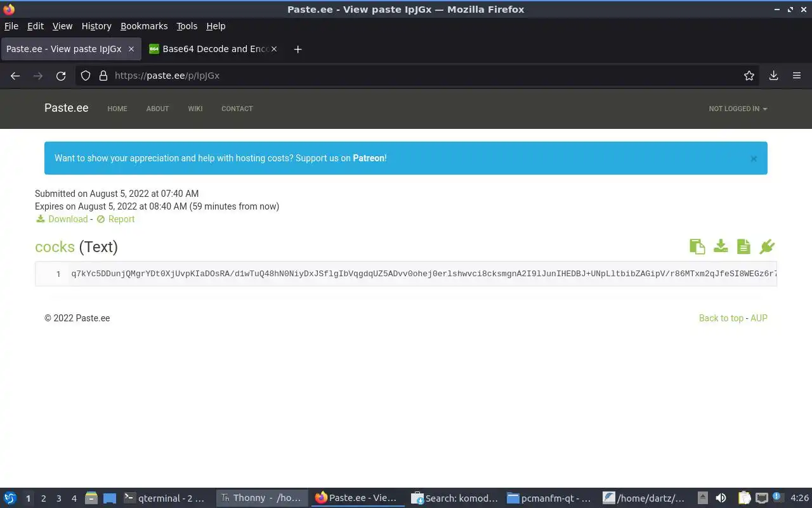Switch to the Search: komod taskbar window
Viewport: 812px width, 508px height.
click(454, 498)
